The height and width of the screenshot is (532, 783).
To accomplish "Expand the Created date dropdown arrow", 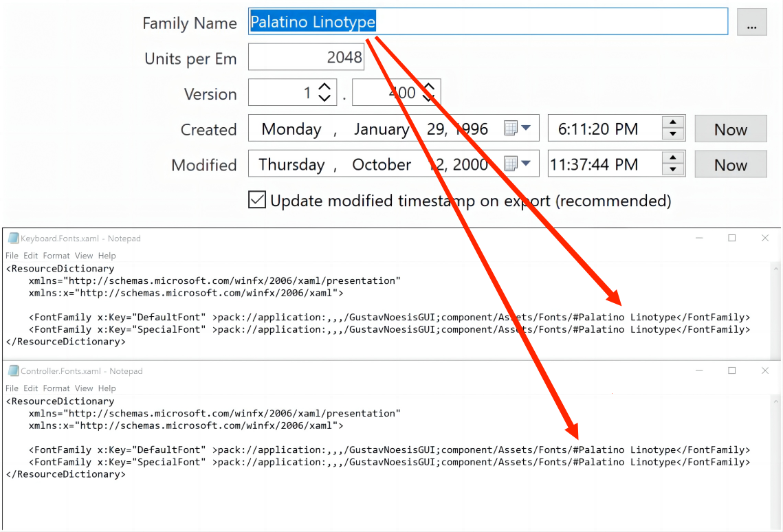I will pyautogui.click(x=526, y=128).
